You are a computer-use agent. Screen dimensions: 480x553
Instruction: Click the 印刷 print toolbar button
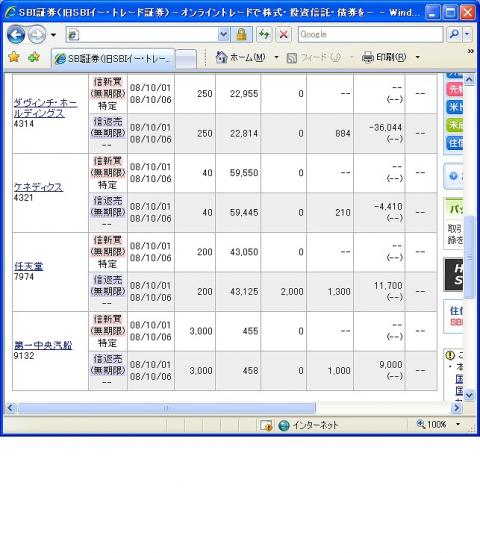tap(384, 57)
